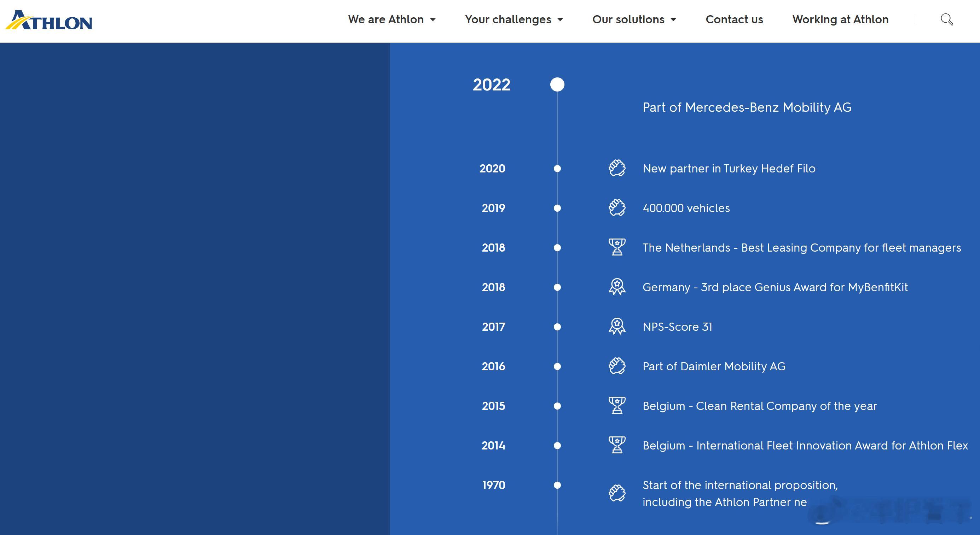This screenshot has width=980, height=535.
Task: Expand the Your challenges dropdown arrow
Action: click(x=560, y=20)
